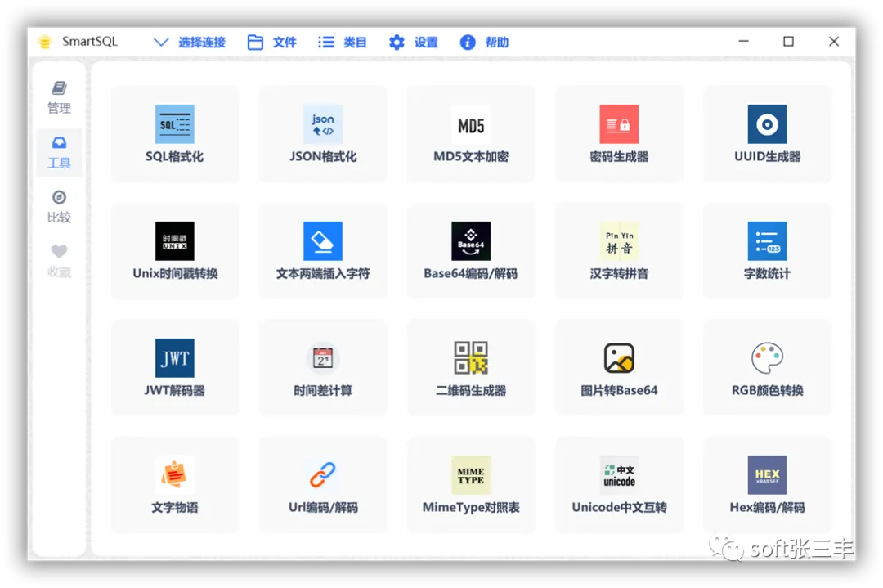This screenshot has width=883, height=588.
Task: Click the Unicode中文互转 label text
Action: pyautogui.click(x=619, y=508)
